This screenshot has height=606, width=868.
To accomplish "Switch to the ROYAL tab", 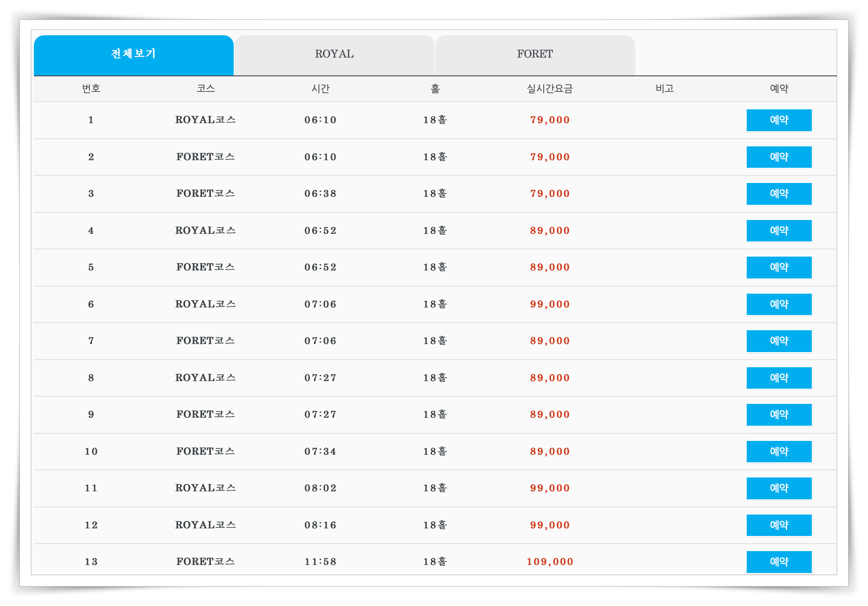I will tap(334, 54).
